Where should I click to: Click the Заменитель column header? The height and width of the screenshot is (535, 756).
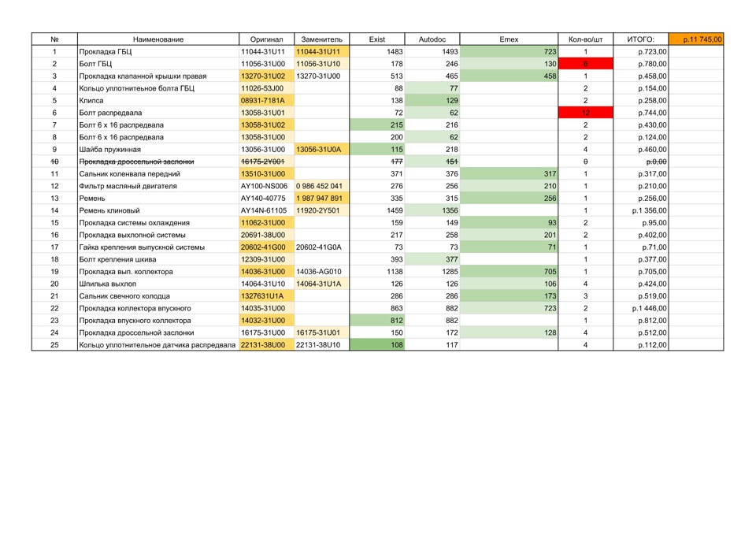(x=321, y=39)
